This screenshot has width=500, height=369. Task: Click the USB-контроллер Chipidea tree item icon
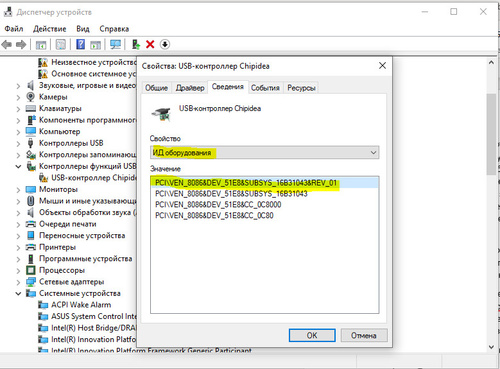click(x=43, y=178)
